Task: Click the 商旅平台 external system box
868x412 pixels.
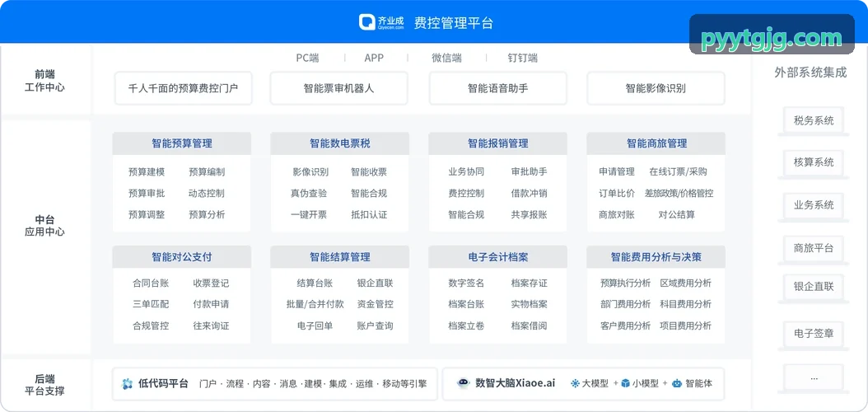Action: 813,248
